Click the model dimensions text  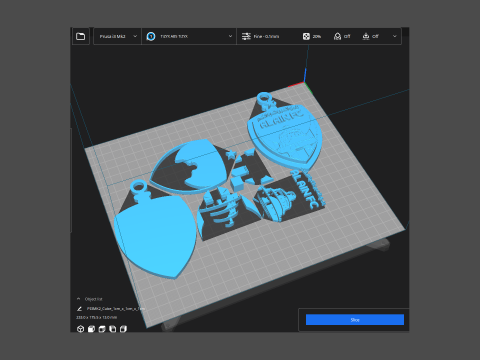click(x=96, y=318)
